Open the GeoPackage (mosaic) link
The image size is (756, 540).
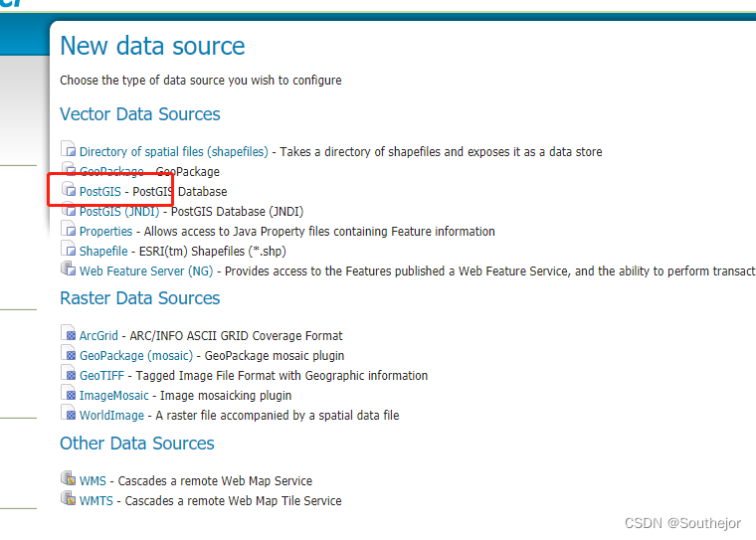[x=136, y=356]
